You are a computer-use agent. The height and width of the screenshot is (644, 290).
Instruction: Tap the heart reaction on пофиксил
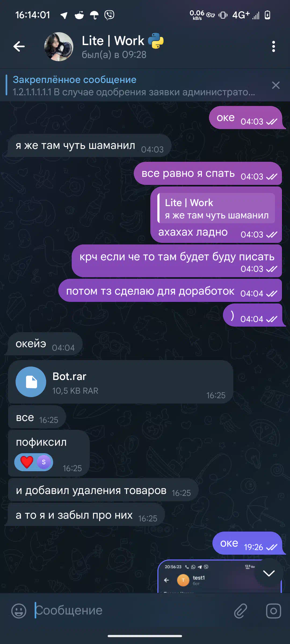click(27, 462)
